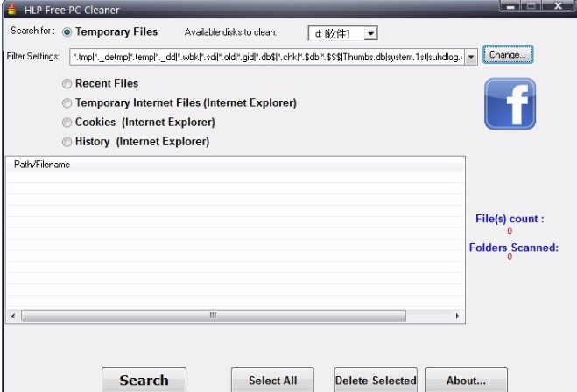
Task: Click the right arrow of list scrollbar
Action: click(457, 316)
